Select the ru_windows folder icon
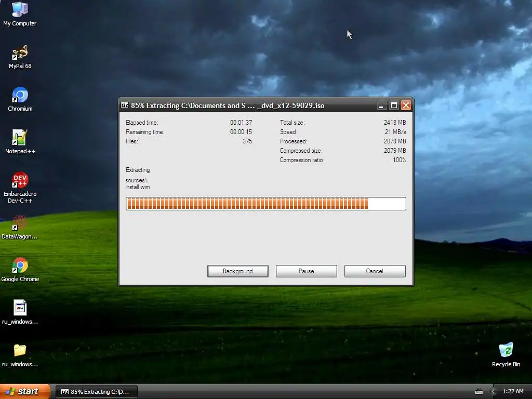532x399 pixels. [20, 355]
